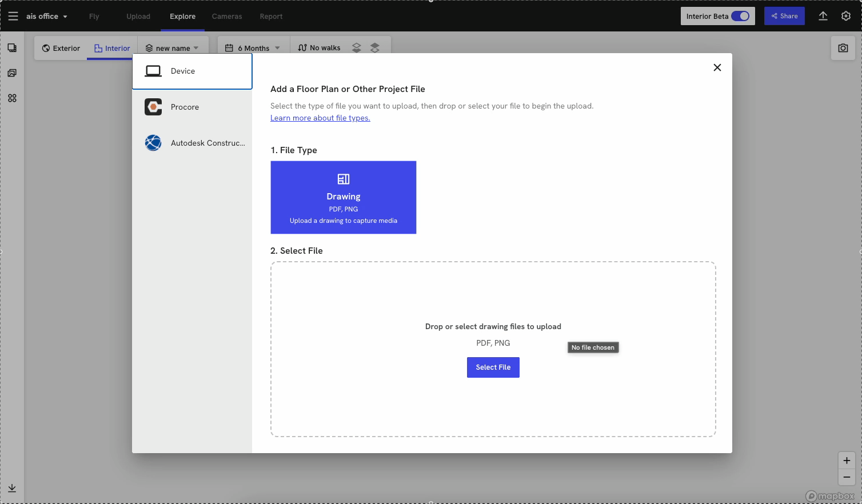Click the camera screenshot icon
The width and height of the screenshot is (862, 504).
point(843,49)
